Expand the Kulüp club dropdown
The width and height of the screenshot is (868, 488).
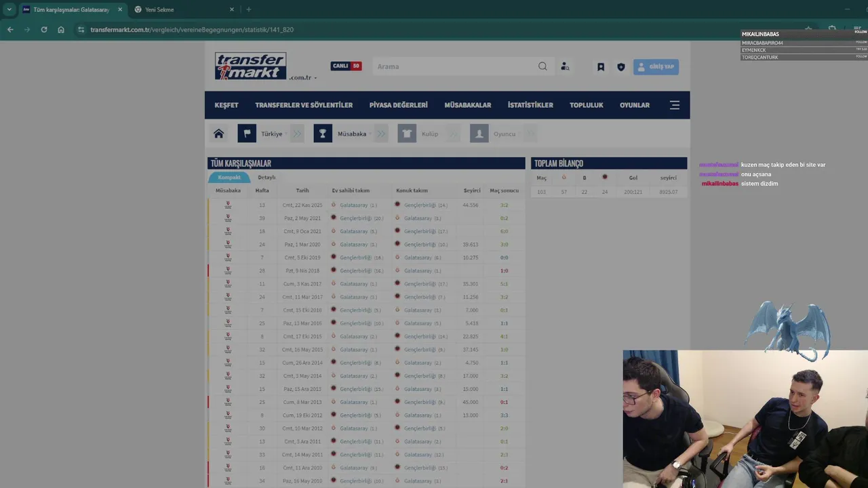pyautogui.click(x=432, y=134)
